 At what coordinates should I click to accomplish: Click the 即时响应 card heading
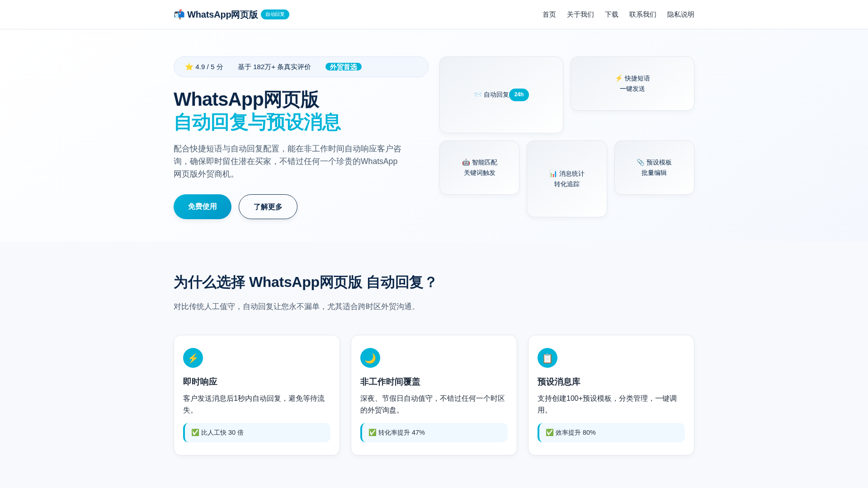coord(200,382)
